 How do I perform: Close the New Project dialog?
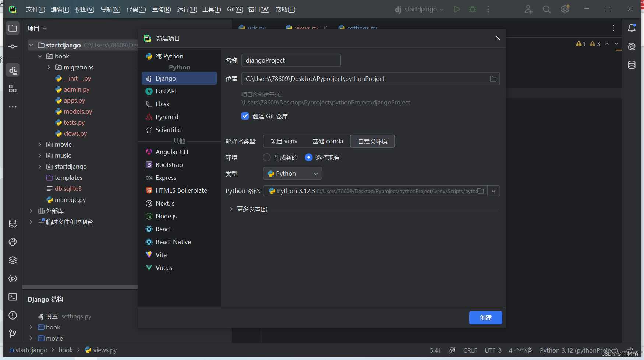[x=498, y=38]
